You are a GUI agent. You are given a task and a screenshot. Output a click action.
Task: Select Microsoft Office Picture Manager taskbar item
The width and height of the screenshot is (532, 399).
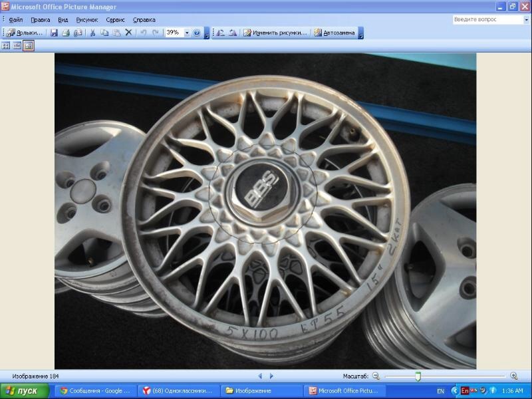(x=344, y=391)
